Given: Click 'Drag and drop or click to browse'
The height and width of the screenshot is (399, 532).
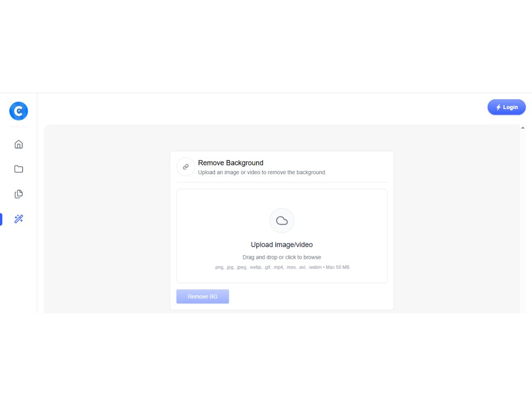Looking at the screenshot, I should (282, 257).
